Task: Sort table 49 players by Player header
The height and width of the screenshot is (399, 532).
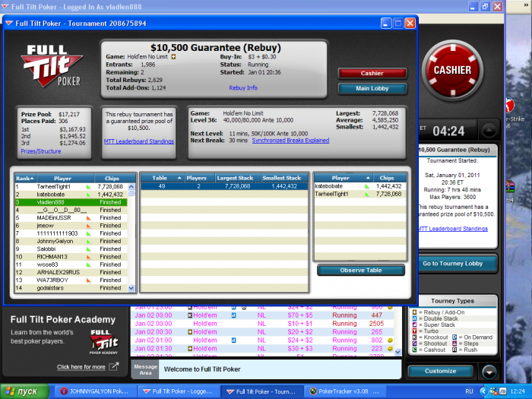Action: 344,178
